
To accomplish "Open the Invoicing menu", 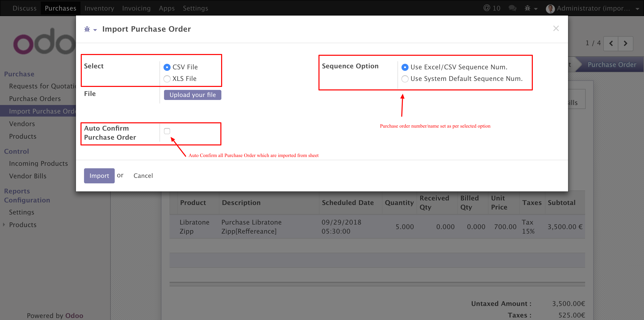I will coord(136,8).
